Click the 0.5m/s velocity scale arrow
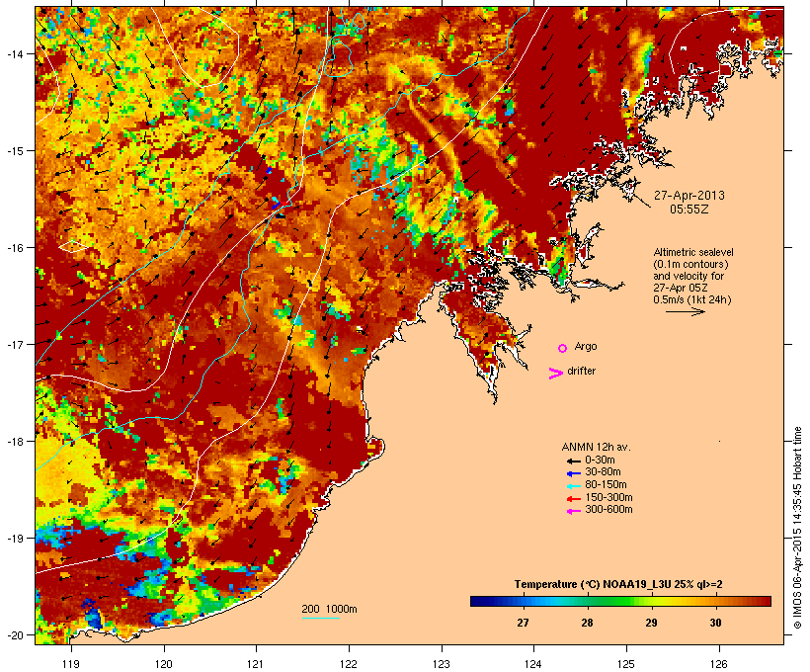The height and width of the screenshot is (672, 810). (685, 311)
